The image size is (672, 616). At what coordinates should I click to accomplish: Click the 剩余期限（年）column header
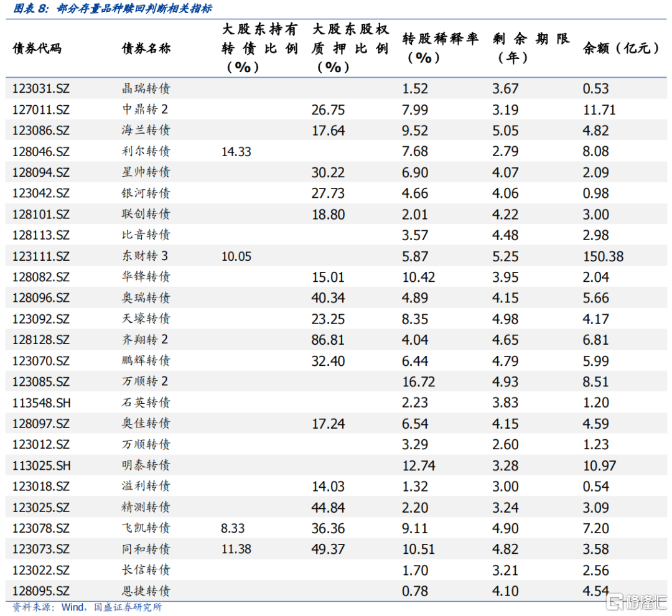pos(530,48)
